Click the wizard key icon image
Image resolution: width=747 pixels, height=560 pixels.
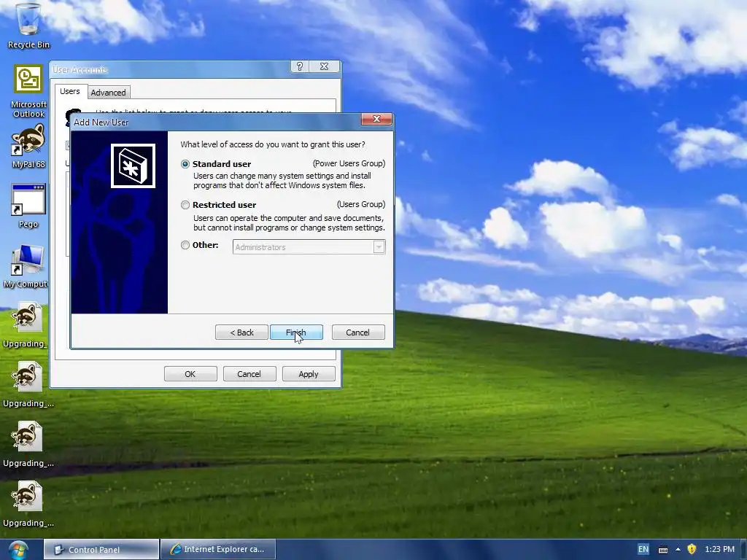pos(133,166)
